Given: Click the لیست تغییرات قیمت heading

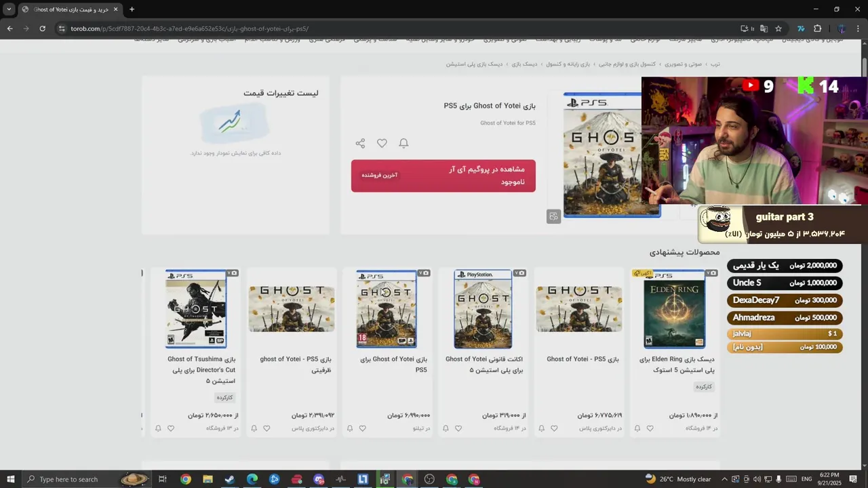Looking at the screenshot, I should point(281,93).
